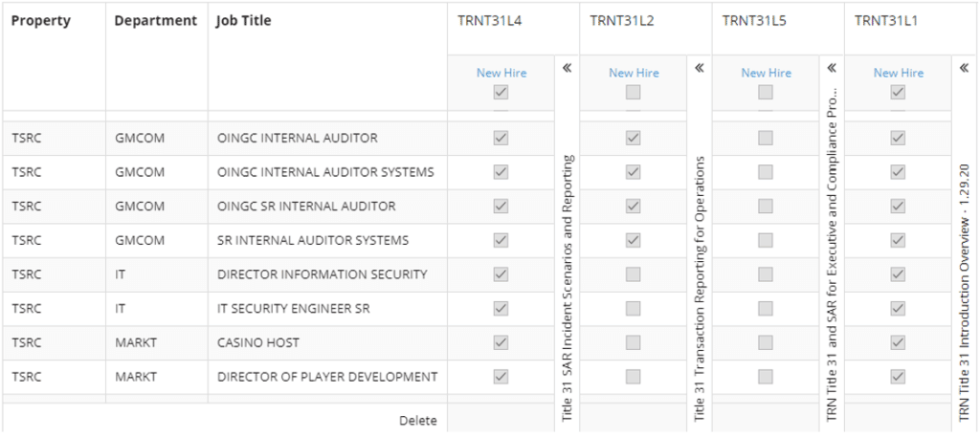The image size is (980, 437).
Task: Sort by the Department column header
Action: pos(155,21)
